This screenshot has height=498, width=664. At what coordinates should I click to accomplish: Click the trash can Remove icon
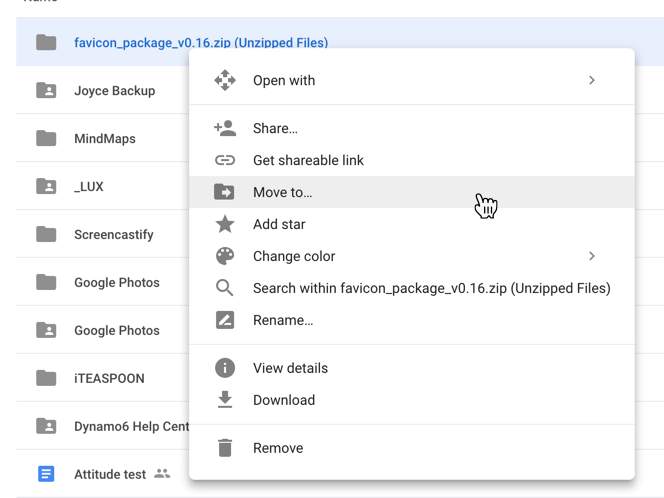tap(225, 448)
